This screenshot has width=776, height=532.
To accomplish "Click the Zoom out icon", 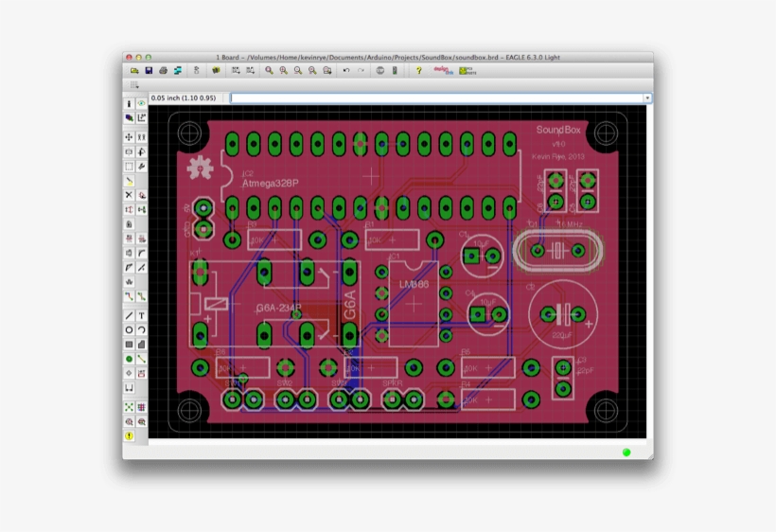I will click(298, 71).
